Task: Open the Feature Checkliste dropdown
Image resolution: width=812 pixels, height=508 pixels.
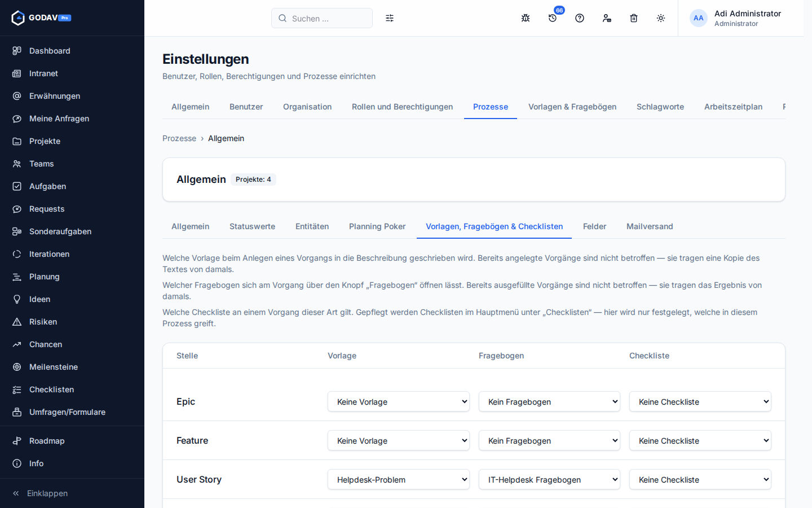Action: tap(700, 441)
